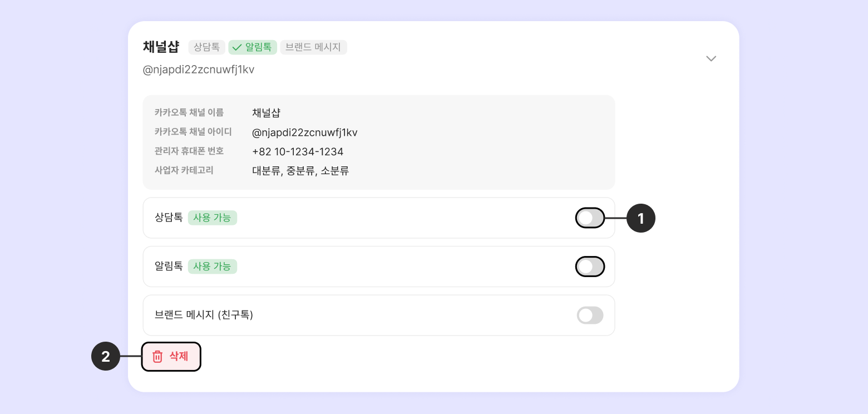Enable the 알림톡 toggle switch
Viewport: 868px width, 414px height.
pos(590,267)
